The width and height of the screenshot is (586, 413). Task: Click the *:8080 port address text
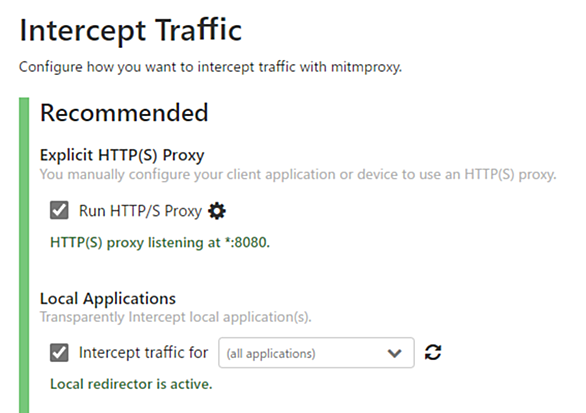coord(247,243)
